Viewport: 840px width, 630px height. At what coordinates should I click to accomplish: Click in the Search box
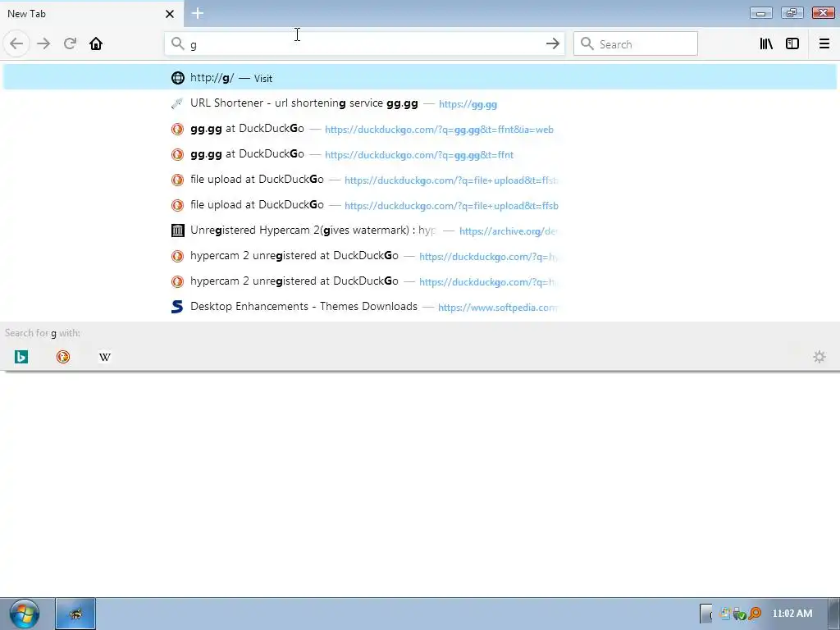636,44
